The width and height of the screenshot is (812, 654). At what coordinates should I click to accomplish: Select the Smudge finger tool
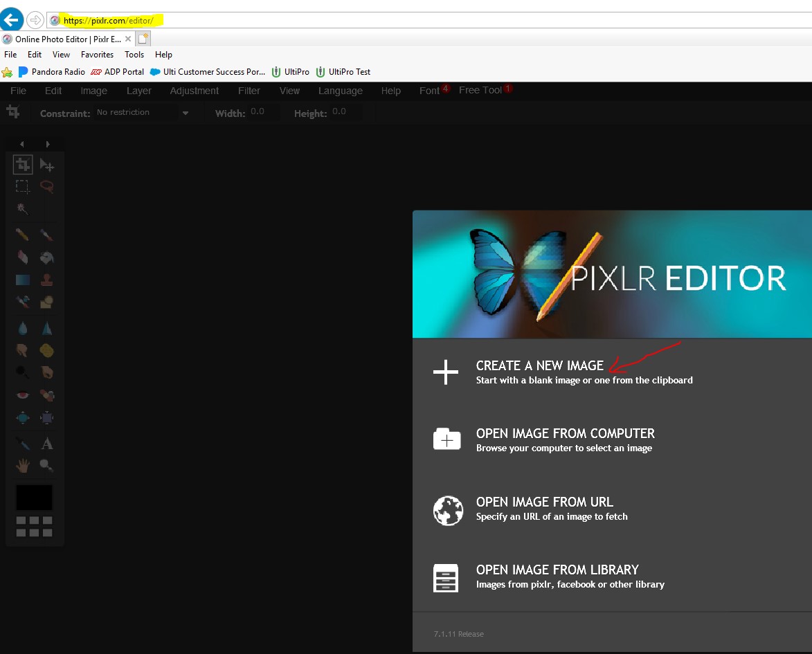click(22, 351)
